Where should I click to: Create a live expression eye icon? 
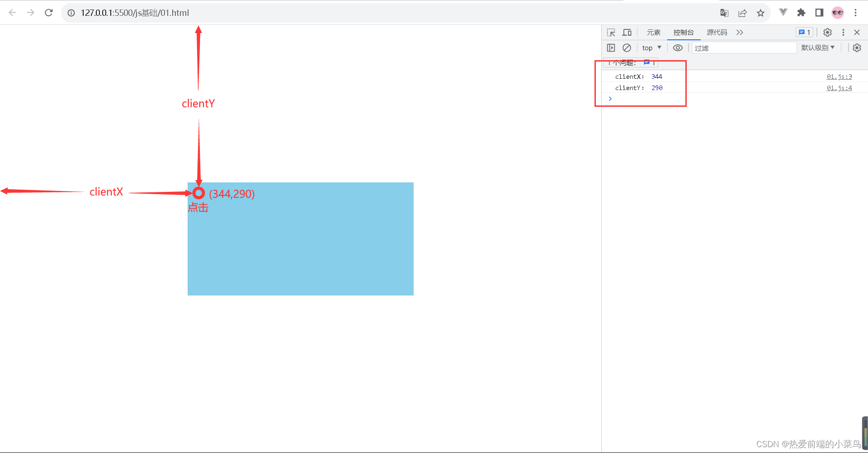point(678,48)
